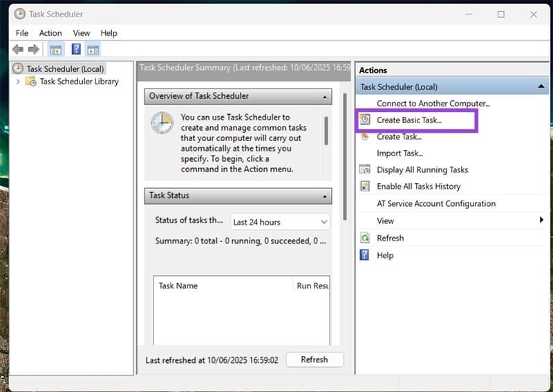This screenshot has width=553, height=392.
Task: Toggle the show/hide action pane toolbar icon
Action: click(x=93, y=49)
